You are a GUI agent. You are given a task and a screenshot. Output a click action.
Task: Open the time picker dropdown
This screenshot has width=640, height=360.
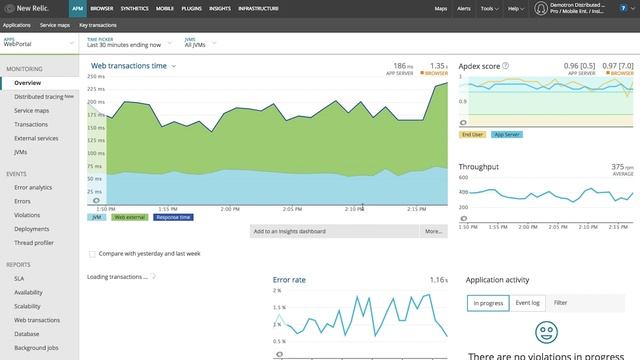pos(129,43)
